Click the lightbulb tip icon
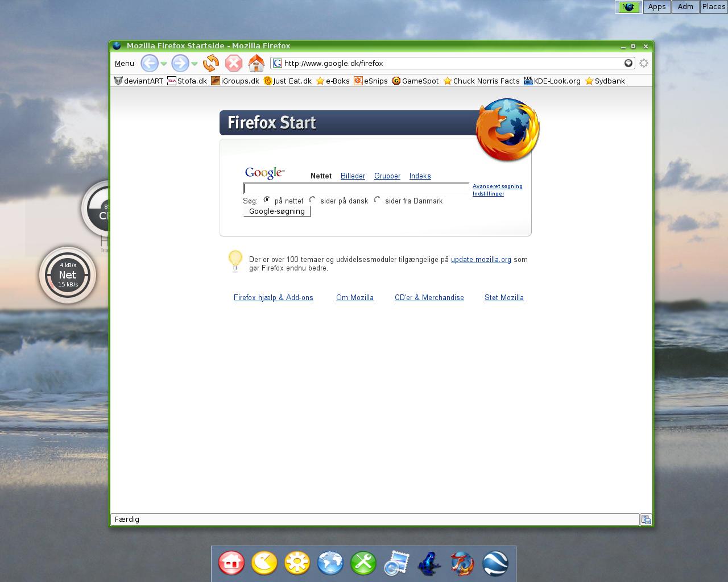Image resolution: width=728 pixels, height=582 pixels. coord(235,261)
